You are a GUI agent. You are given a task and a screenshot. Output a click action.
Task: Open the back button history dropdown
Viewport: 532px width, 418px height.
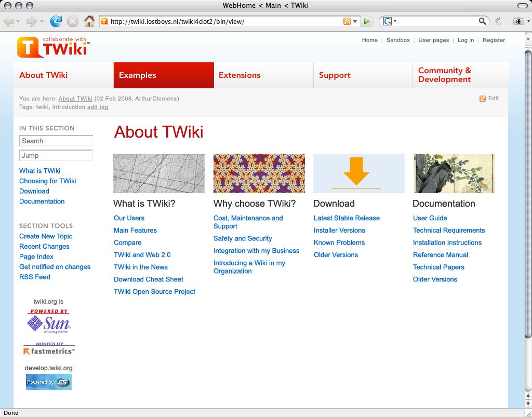(x=18, y=21)
